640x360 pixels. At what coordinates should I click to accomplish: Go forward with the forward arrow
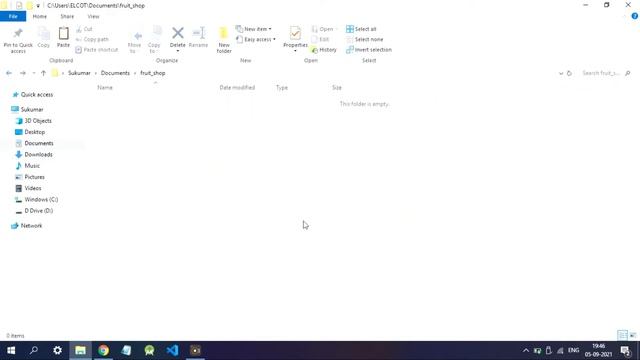click(x=23, y=73)
